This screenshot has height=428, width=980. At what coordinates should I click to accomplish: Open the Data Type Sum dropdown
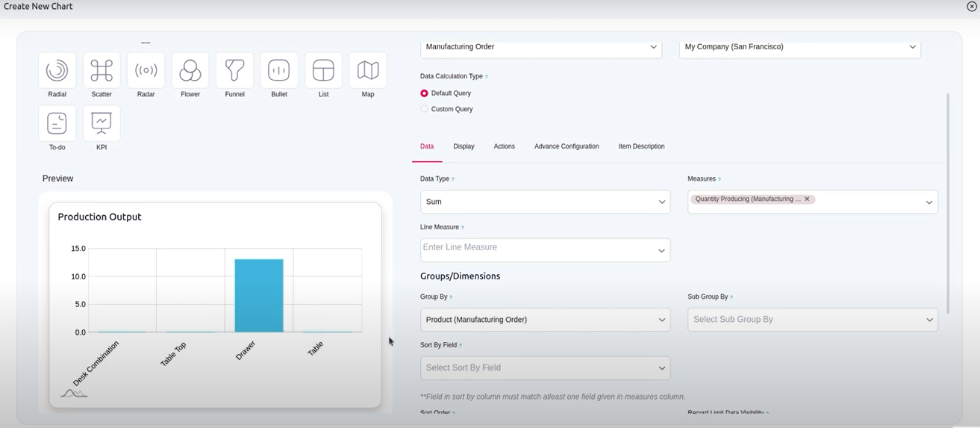pyautogui.click(x=545, y=202)
